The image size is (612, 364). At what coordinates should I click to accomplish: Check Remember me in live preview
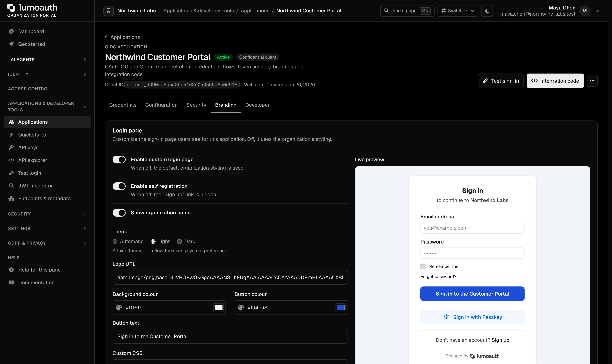coord(423,266)
